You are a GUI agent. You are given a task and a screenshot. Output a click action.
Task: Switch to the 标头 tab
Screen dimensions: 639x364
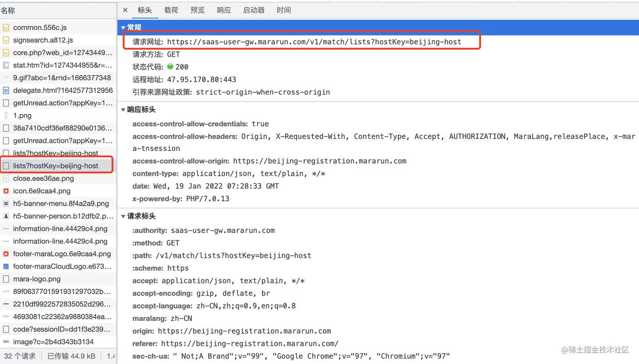[x=145, y=10]
